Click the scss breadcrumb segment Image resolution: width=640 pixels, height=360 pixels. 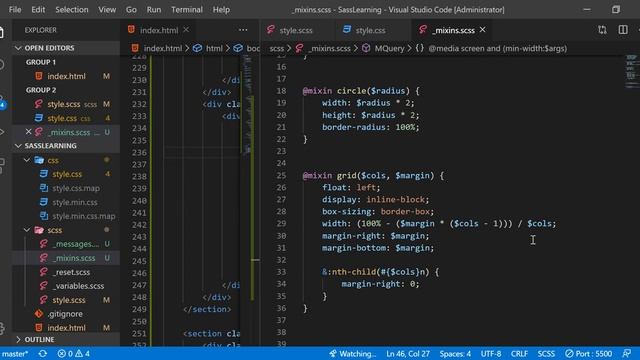tap(276, 49)
